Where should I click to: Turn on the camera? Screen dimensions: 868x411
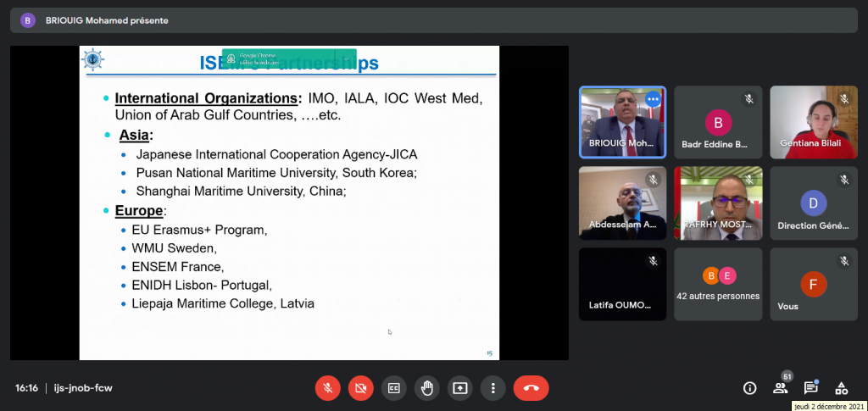click(360, 388)
